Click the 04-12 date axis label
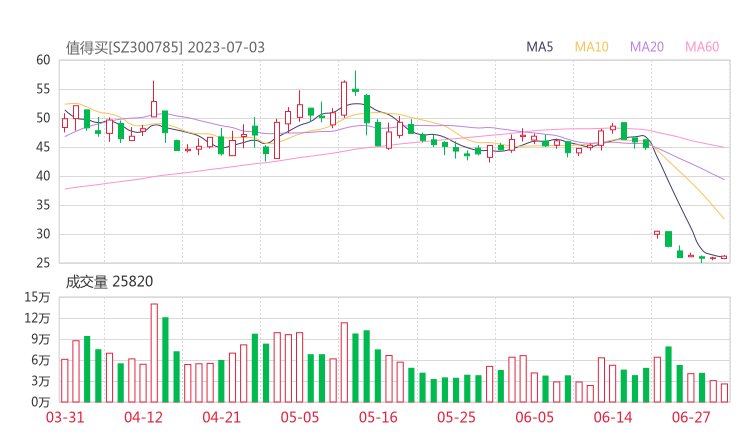This screenshot has height=440, width=740. [x=143, y=417]
